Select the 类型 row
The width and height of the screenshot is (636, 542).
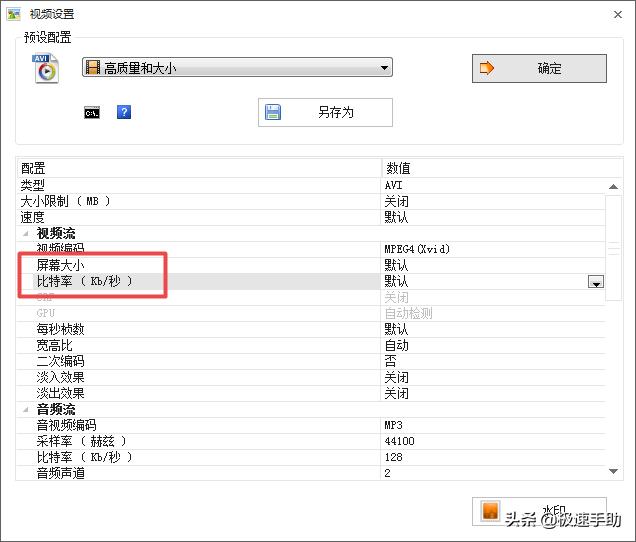tap(311, 185)
